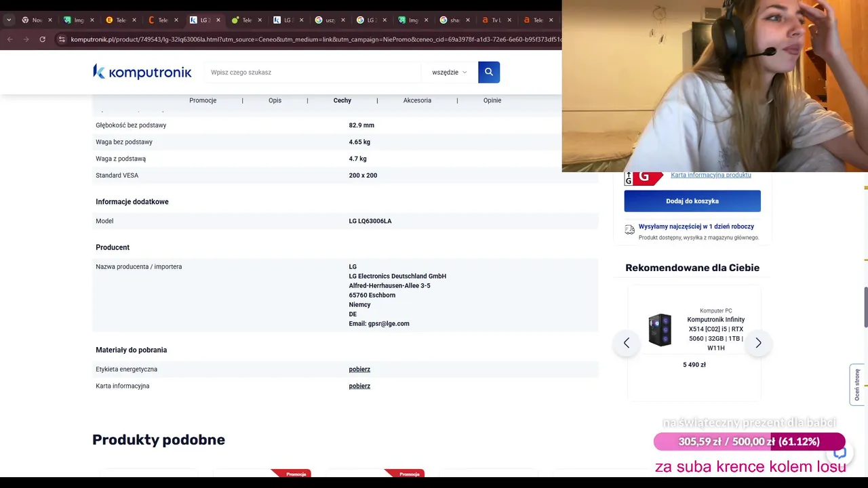
Task: Click the delivery truck shipping icon
Action: coord(630,230)
